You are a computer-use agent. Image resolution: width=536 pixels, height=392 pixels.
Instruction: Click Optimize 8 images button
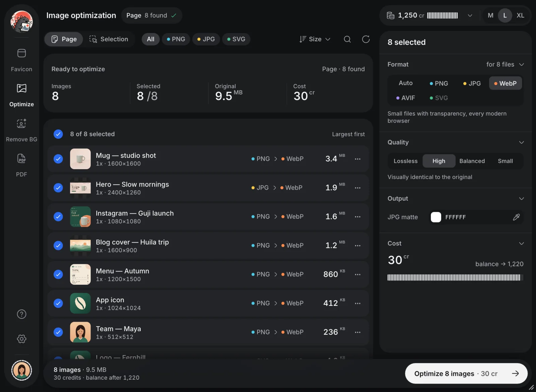(466, 374)
